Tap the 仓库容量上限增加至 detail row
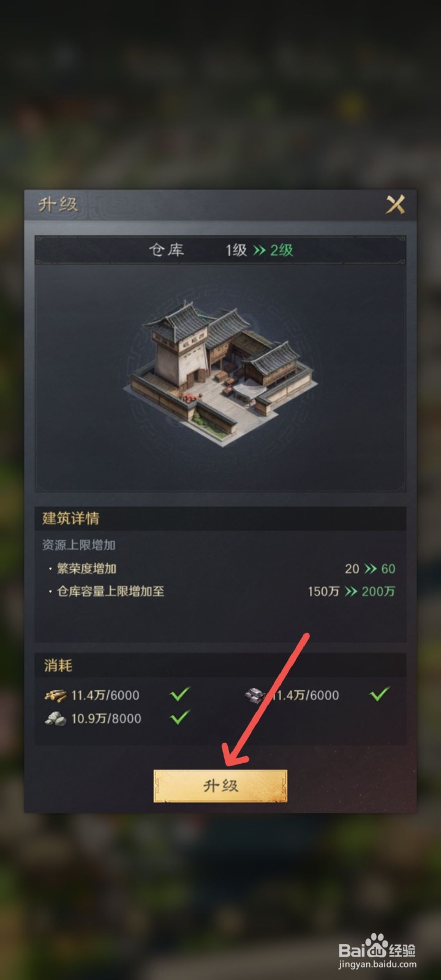 221,592
